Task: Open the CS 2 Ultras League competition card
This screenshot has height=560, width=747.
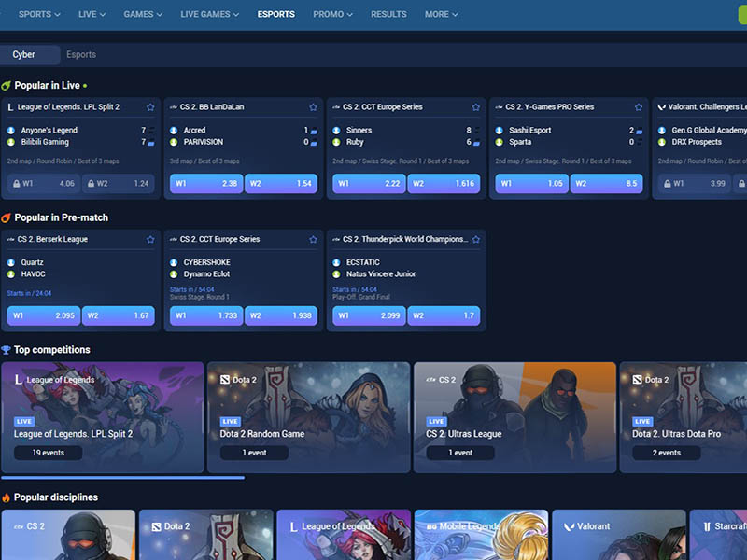Action: [515, 417]
